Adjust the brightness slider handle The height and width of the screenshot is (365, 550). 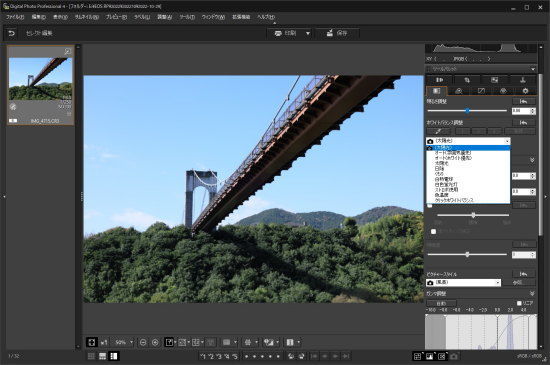click(468, 111)
